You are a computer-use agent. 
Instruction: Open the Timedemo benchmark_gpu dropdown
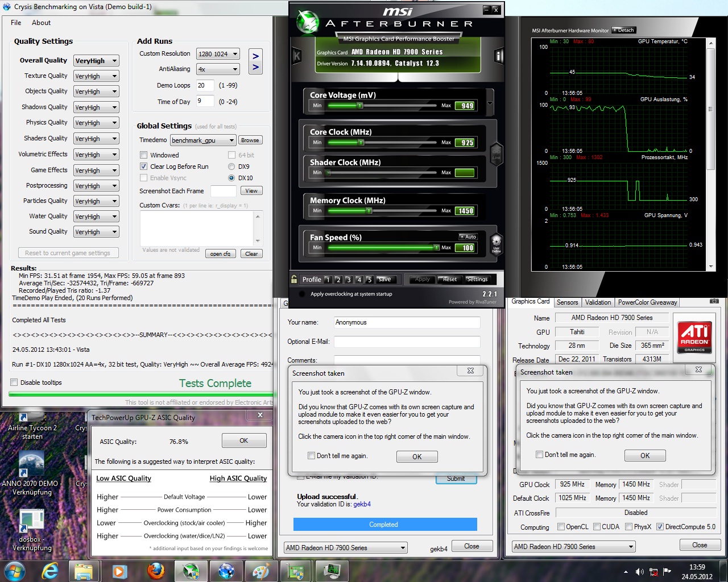[x=203, y=140]
